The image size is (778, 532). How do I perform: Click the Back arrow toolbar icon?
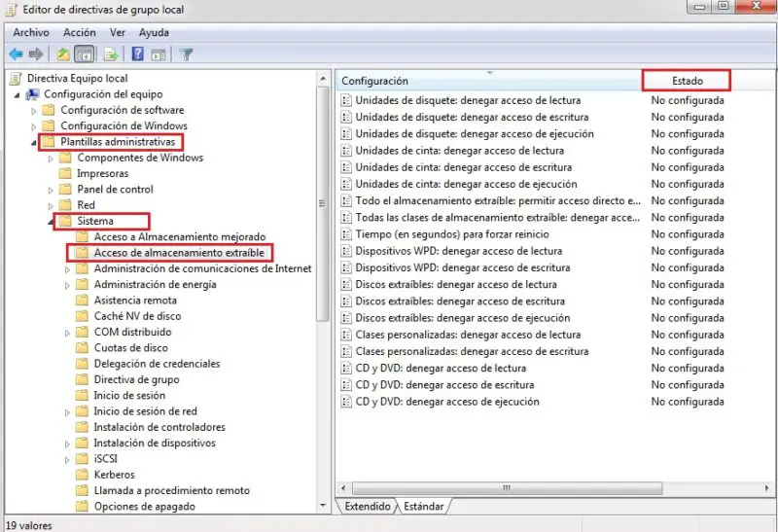point(16,54)
